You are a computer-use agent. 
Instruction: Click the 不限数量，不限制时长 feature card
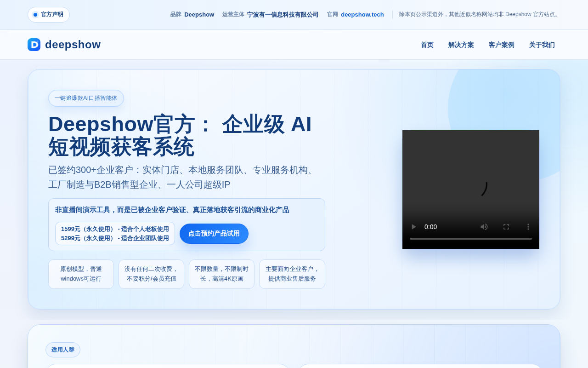click(x=221, y=274)
